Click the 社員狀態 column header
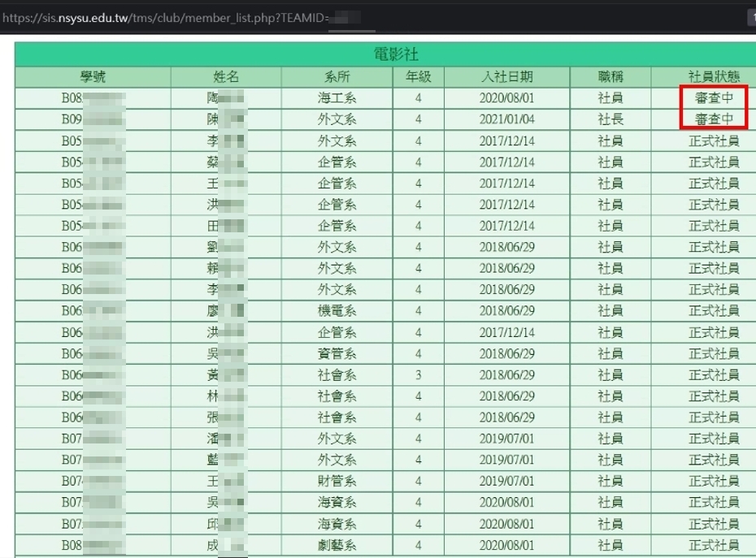Image resolution: width=756 pixels, height=558 pixels. (714, 76)
